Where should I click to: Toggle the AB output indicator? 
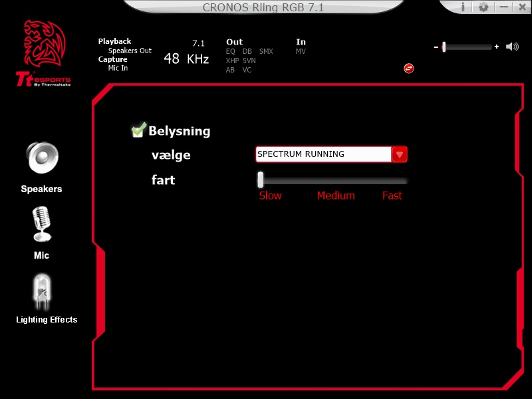[230, 70]
